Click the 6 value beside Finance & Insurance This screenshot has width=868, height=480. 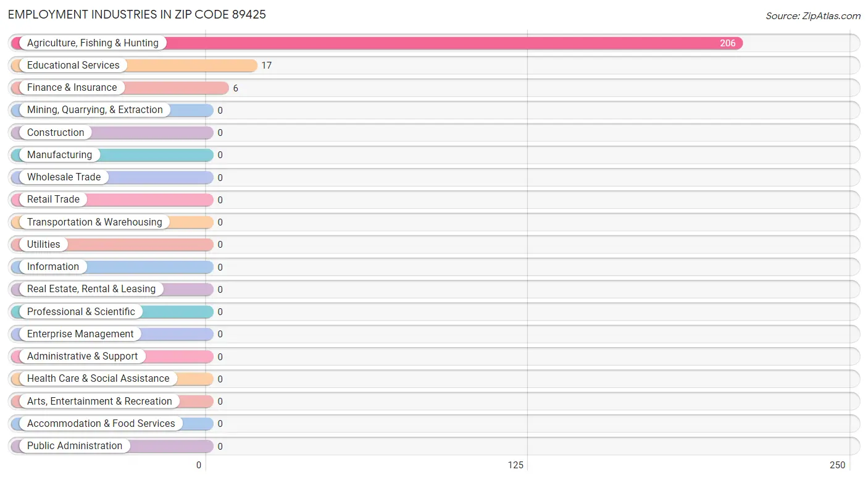click(235, 88)
